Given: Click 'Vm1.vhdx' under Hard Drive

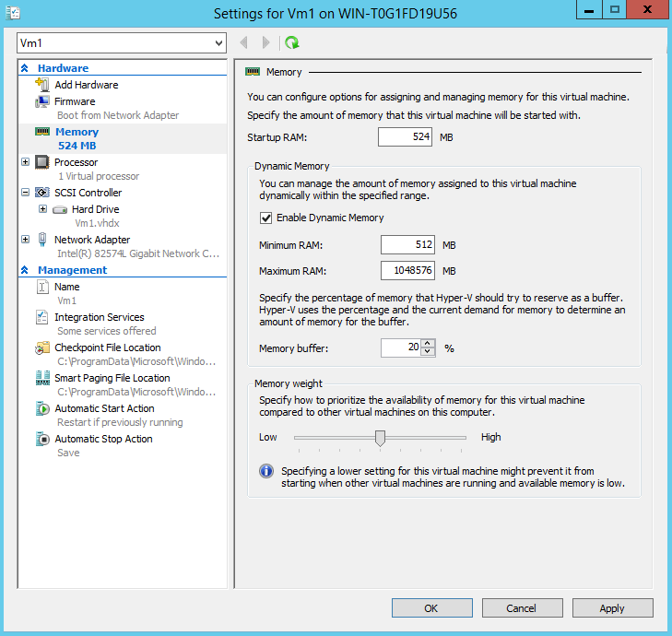Looking at the screenshot, I should [x=98, y=223].
